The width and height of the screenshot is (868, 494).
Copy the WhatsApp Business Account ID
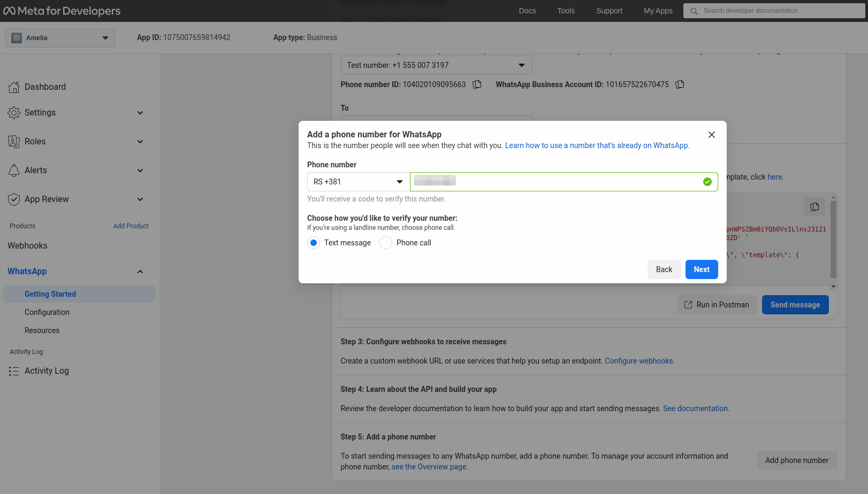pyautogui.click(x=680, y=84)
